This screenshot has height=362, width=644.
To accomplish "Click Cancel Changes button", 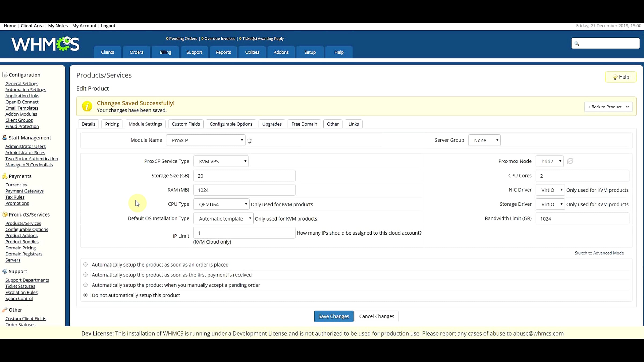I will pos(376,316).
